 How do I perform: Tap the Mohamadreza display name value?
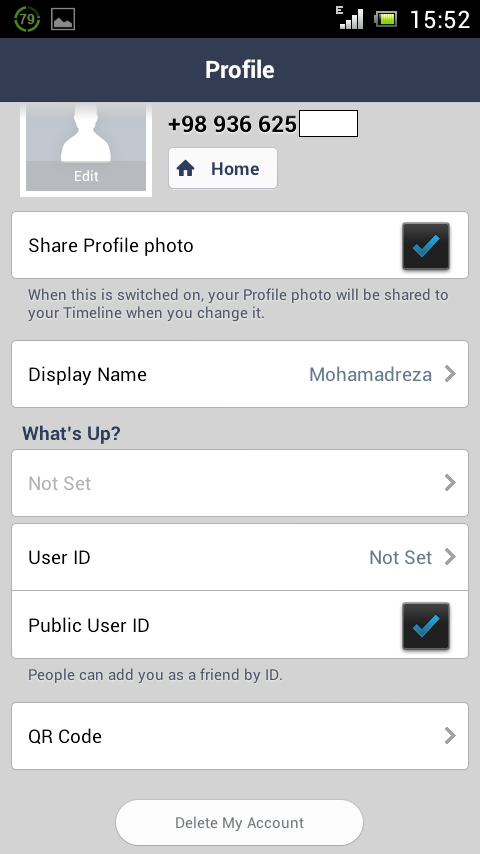point(370,375)
